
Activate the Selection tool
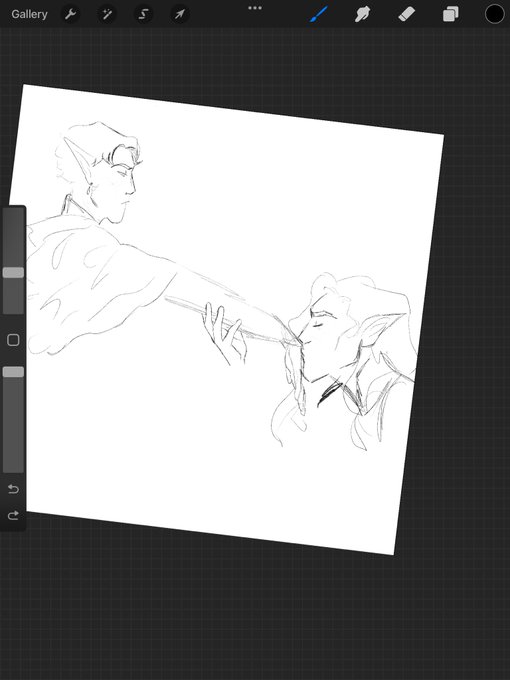tap(143, 14)
